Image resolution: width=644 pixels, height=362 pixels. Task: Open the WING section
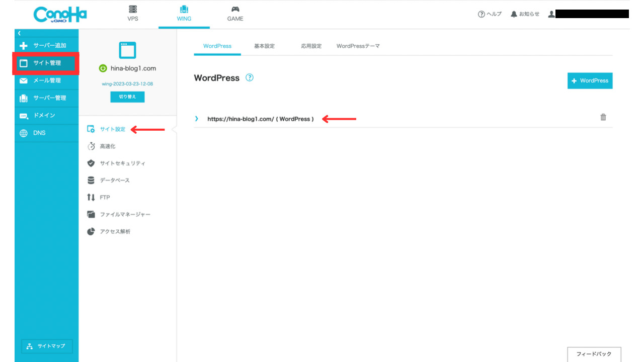[x=184, y=14]
